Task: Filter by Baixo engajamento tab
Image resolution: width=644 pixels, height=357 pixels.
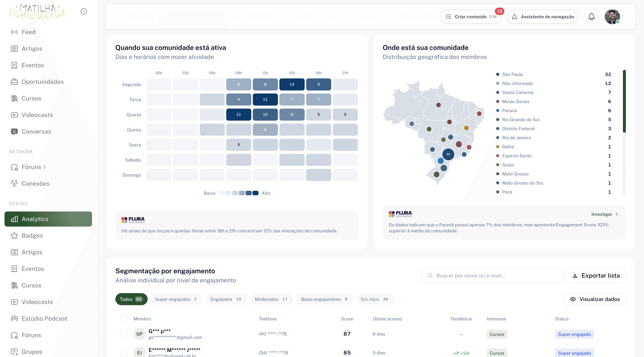Action: 325,299
